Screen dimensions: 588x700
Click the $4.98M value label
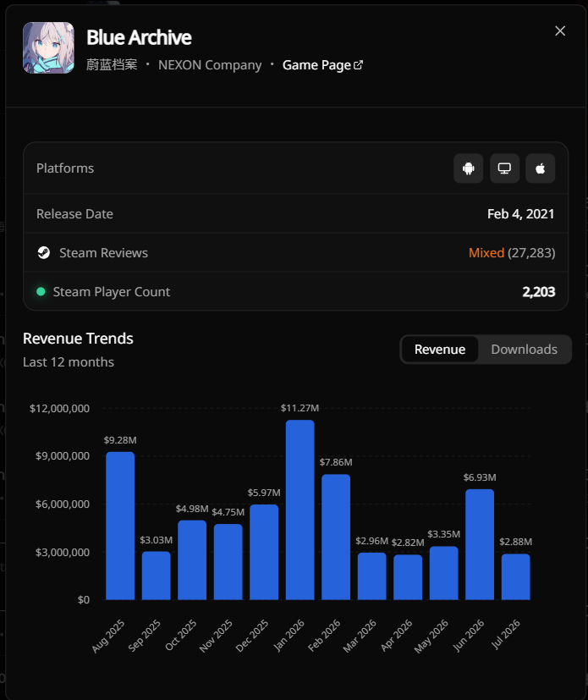coord(192,509)
